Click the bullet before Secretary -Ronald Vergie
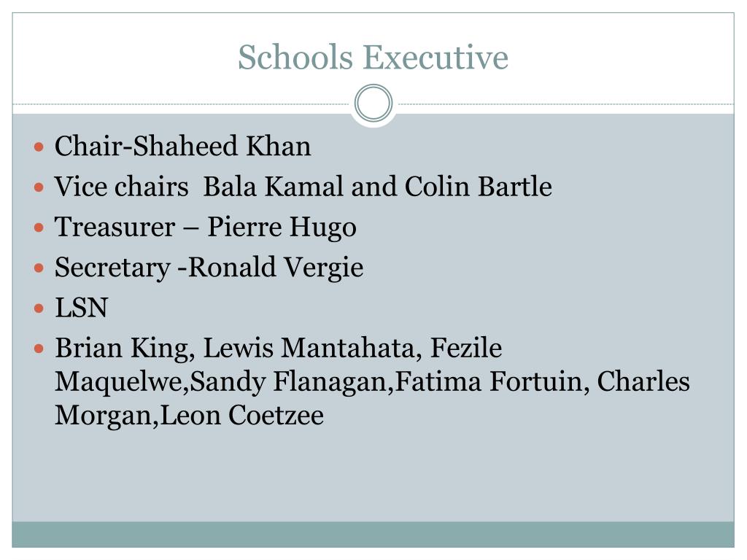Image resolution: width=747 pixels, height=560 pixels. 39,268
